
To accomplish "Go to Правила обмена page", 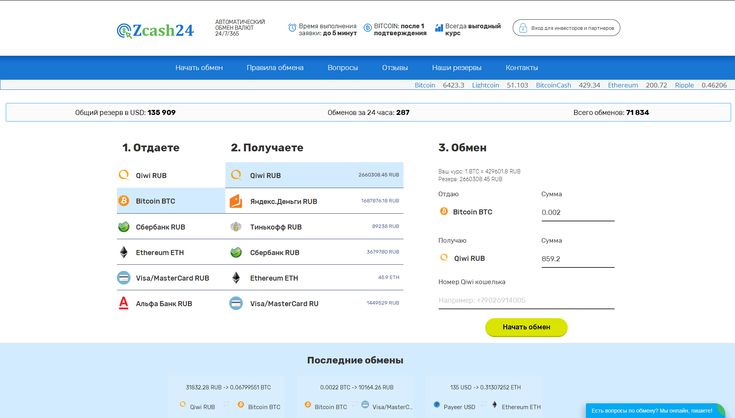I will tap(275, 68).
